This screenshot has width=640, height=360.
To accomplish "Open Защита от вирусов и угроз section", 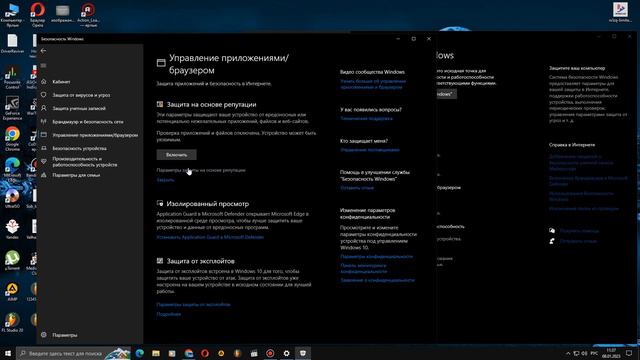I will [x=81, y=95].
